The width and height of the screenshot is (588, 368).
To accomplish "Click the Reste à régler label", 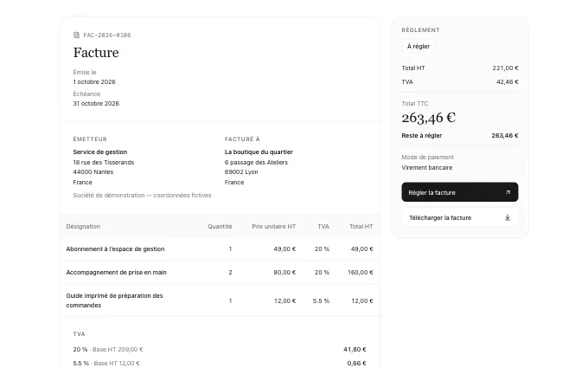I will [422, 136].
